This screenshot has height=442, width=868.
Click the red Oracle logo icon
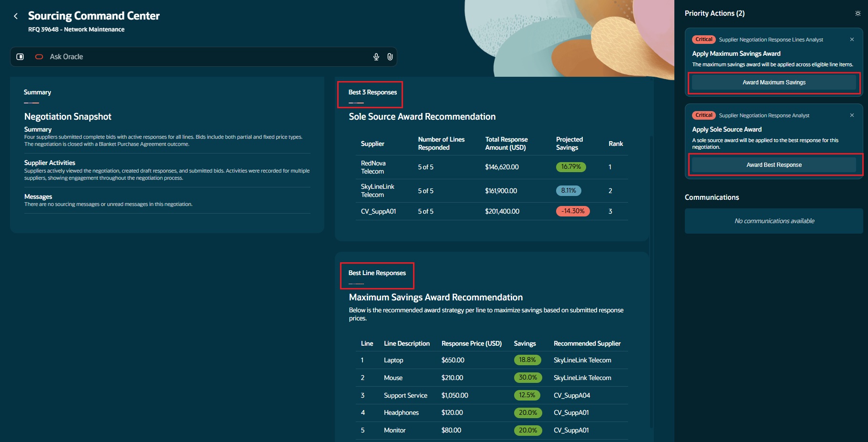click(39, 57)
